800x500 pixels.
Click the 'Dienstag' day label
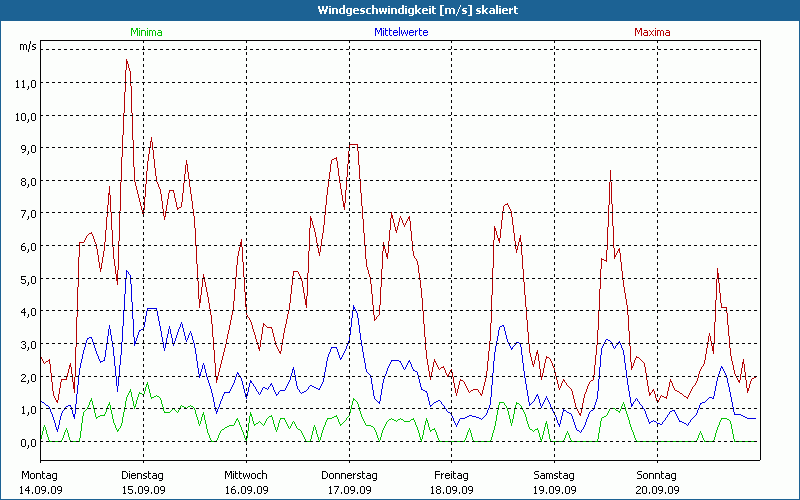(x=142, y=476)
